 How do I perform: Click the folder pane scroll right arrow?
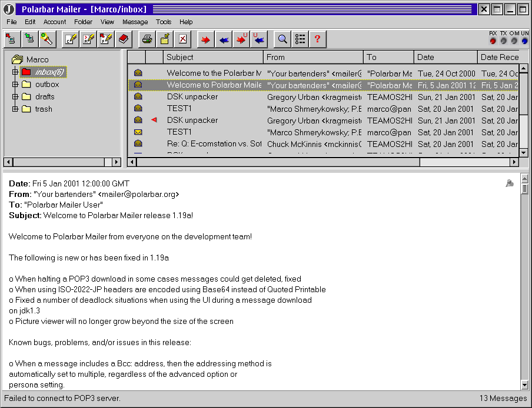[x=117, y=162]
